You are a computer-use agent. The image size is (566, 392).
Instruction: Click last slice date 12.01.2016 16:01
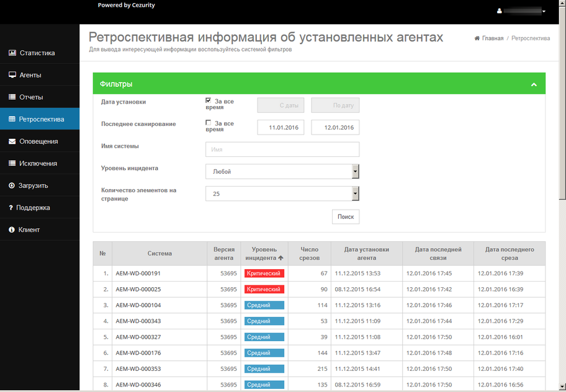point(500,337)
